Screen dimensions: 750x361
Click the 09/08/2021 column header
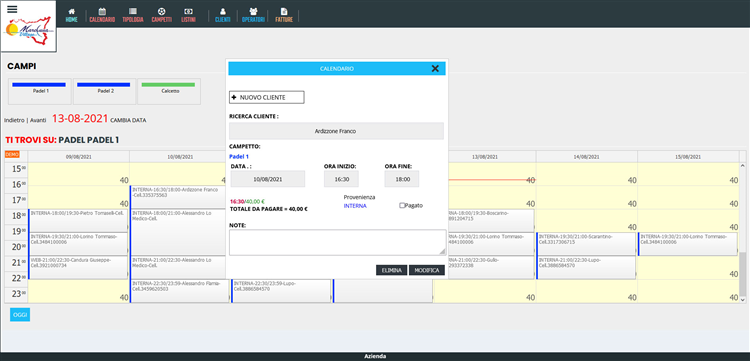click(78, 156)
